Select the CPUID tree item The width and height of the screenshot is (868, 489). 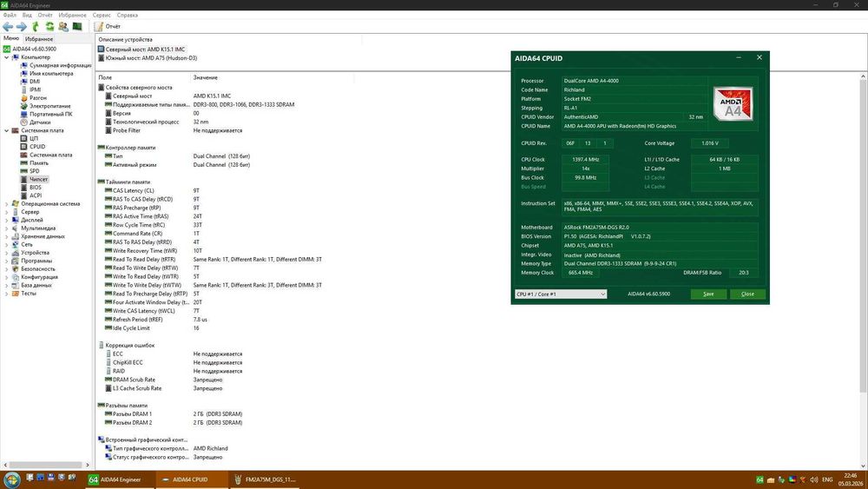click(x=37, y=147)
